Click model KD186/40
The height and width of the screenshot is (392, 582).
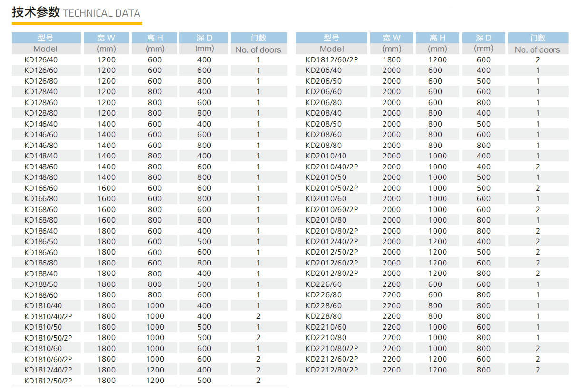(x=41, y=231)
